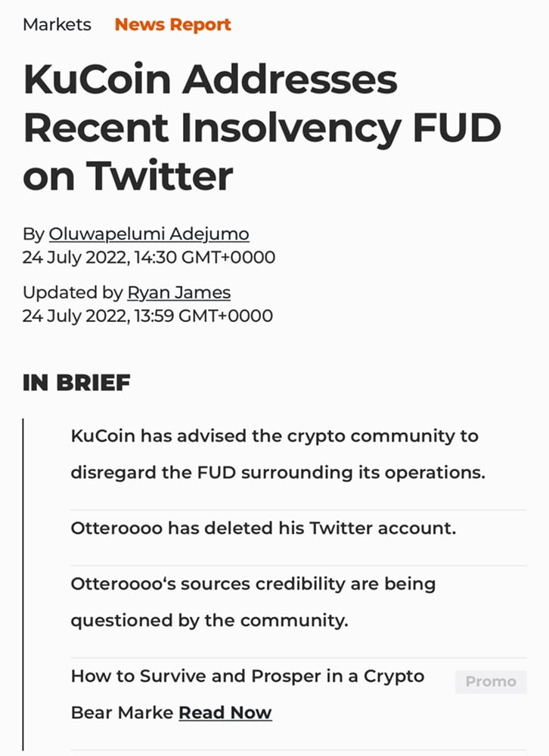The image size is (549, 756).
Task: Select the Otteroooo sources credibility point
Action: coord(253,602)
